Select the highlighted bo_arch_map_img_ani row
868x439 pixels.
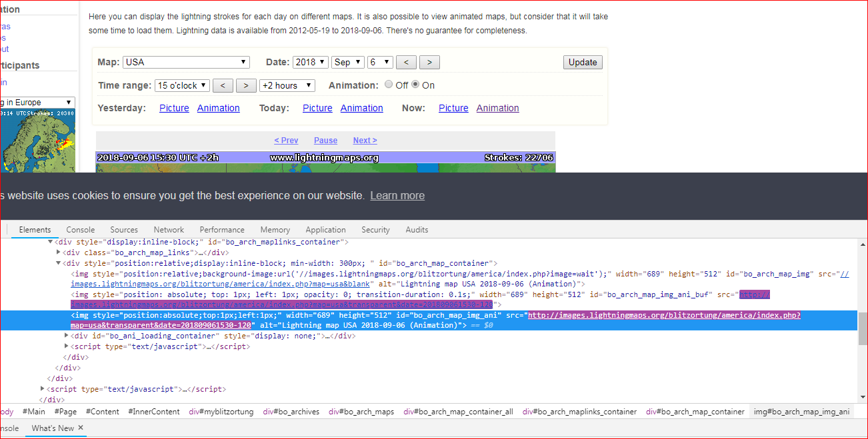429,320
